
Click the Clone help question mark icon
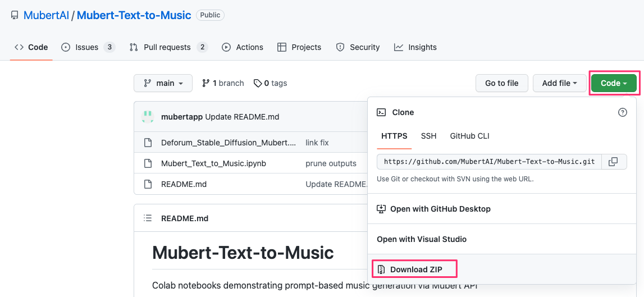point(623,112)
